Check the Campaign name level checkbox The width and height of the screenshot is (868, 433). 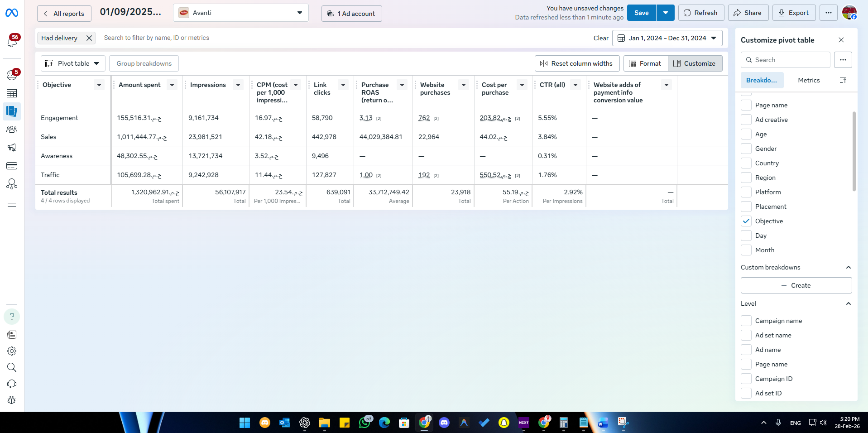click(x=746, y=321)
